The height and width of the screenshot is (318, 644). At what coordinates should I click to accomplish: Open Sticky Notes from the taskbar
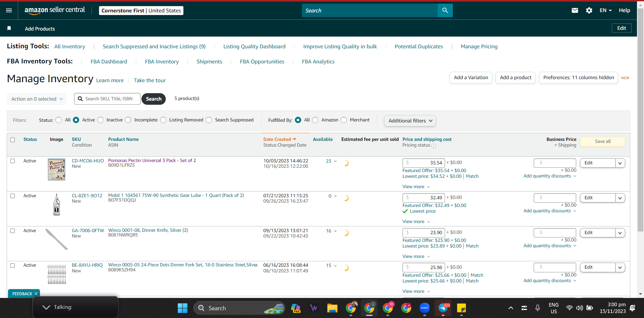coord(462,308)
